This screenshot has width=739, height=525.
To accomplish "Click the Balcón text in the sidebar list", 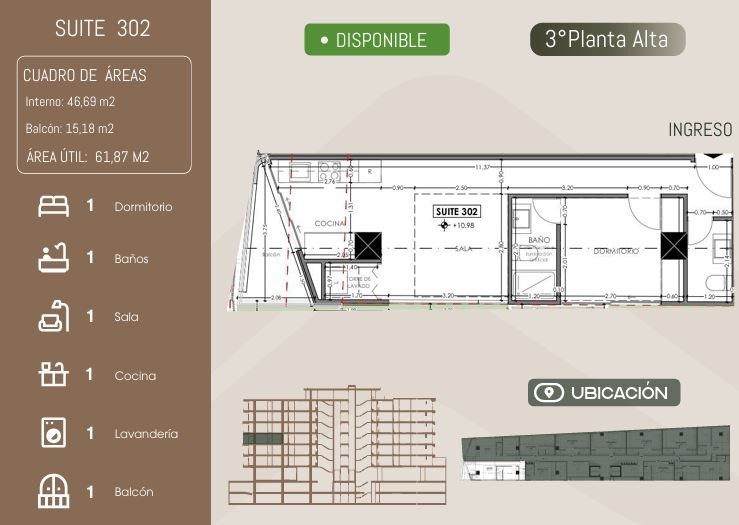I will click(134, 492).
